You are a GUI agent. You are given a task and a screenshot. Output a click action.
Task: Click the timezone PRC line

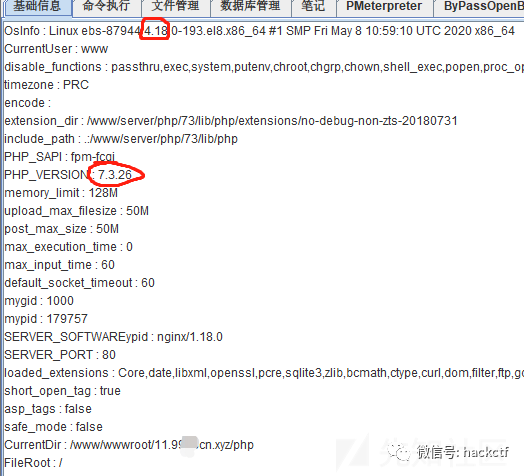46,85
